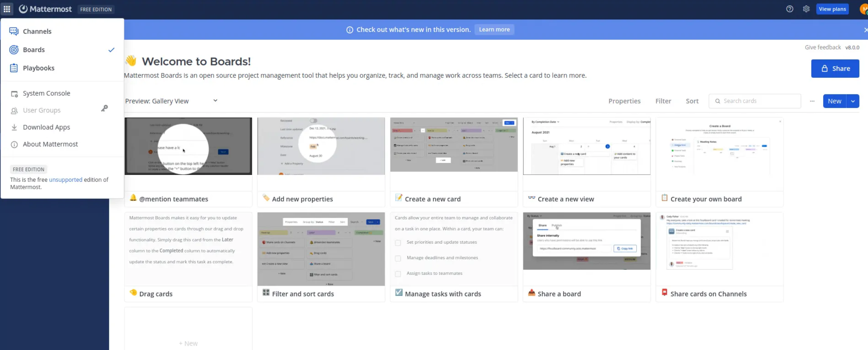Click the Channels icon in menu
Image resolution: width=868 pixels, height=350 pixels.
pos(14,31)
